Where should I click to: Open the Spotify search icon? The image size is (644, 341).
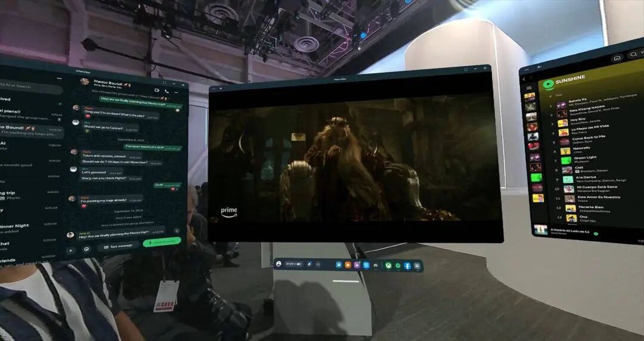pos(634,54)
